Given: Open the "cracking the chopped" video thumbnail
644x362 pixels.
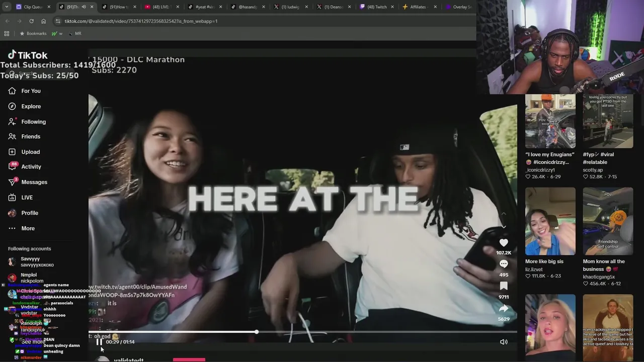Looking at the screenshot, I should click(x=608, y=328).
